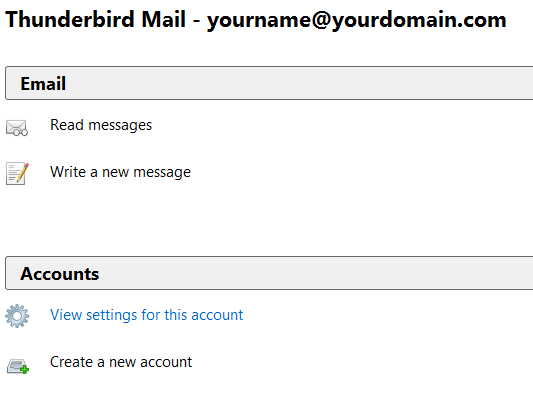
Task: Choose Create a new account
Action: pos(121,362)
